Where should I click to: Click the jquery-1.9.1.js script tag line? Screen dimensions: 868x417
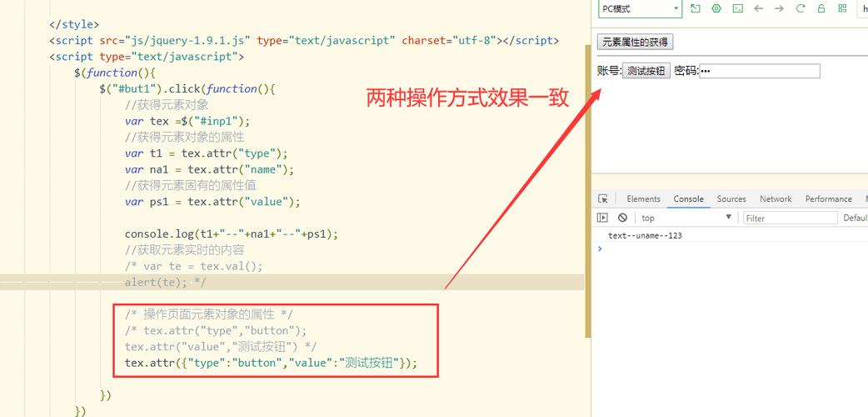304,41
